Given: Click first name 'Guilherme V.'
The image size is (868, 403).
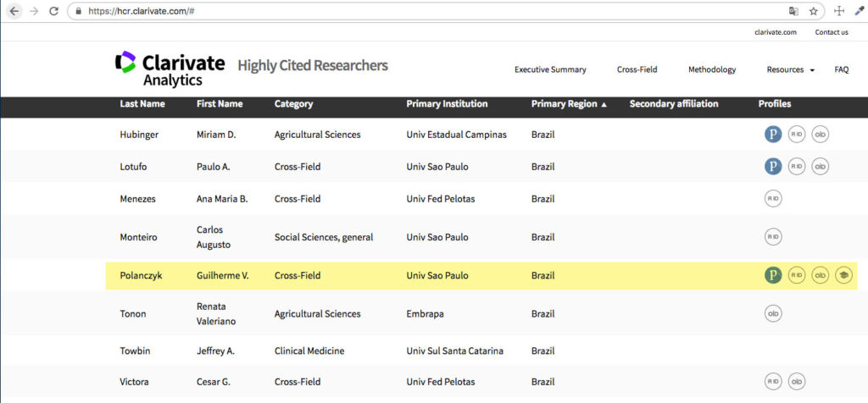Looking at the screenshot, I should click(223, 275).
